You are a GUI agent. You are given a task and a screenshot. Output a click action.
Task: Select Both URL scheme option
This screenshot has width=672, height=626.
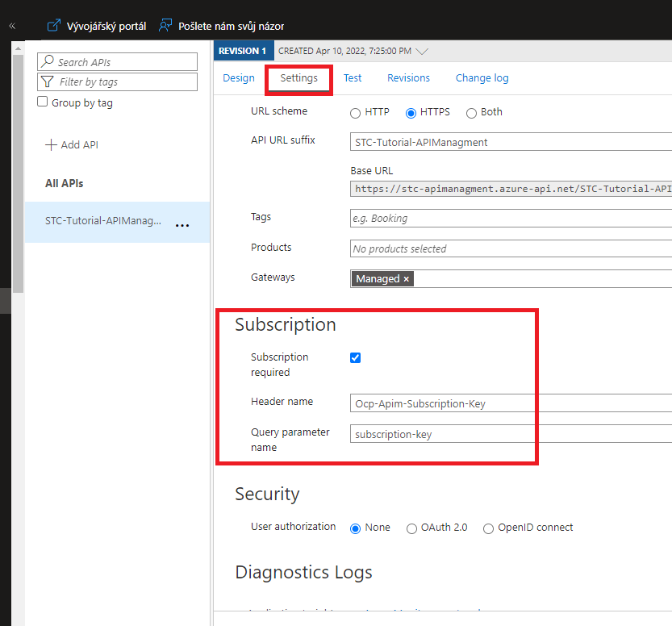click(471, 113)
